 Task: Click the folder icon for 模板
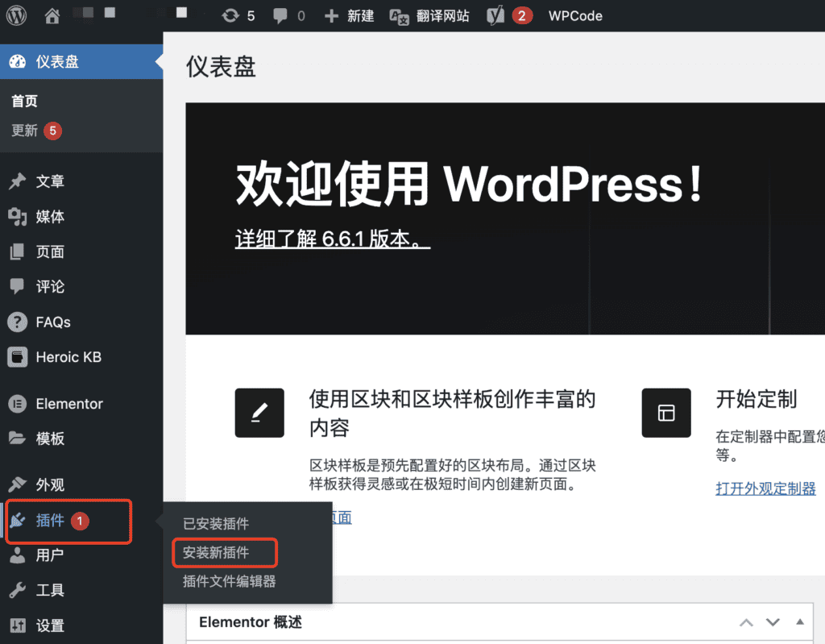(17, 438)
